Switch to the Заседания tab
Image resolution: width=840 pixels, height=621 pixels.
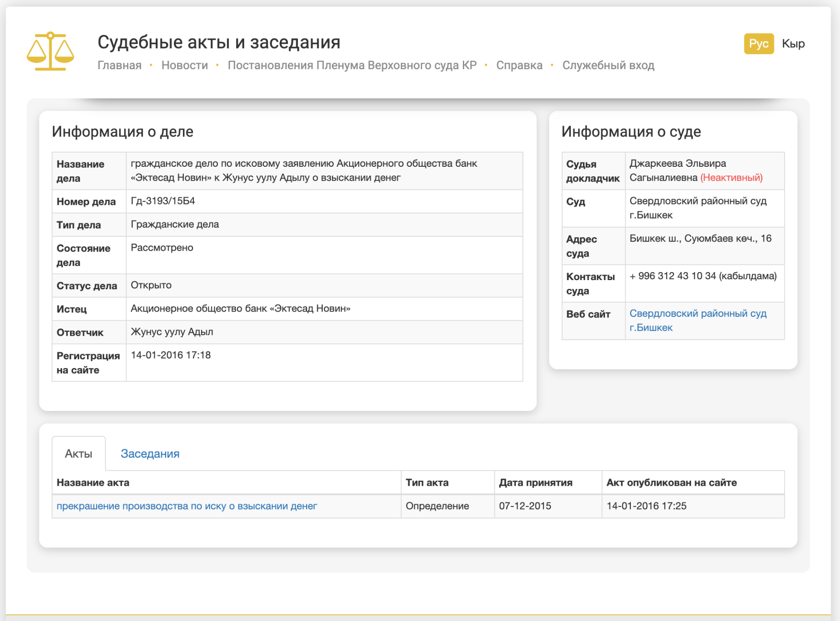pos(150,453)
